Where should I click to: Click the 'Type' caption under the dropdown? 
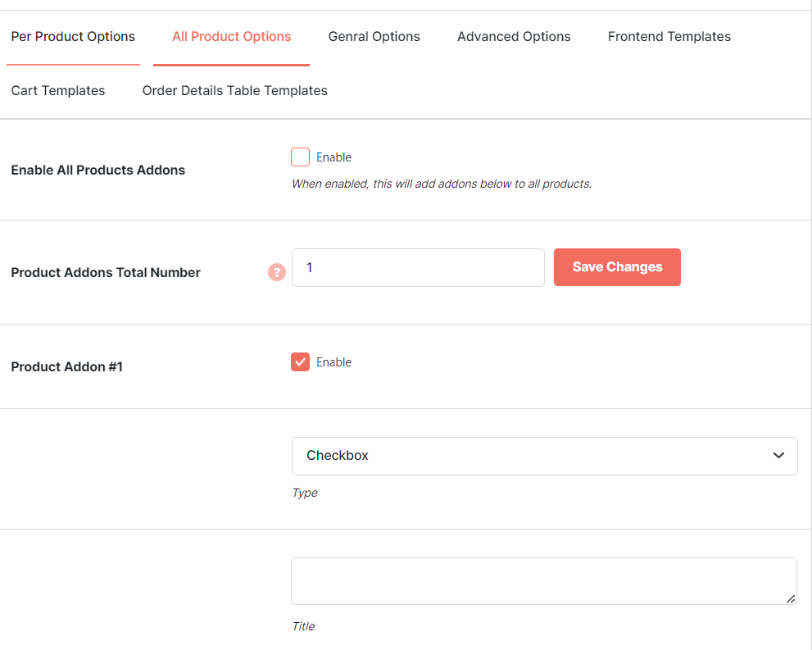[305, 493]
